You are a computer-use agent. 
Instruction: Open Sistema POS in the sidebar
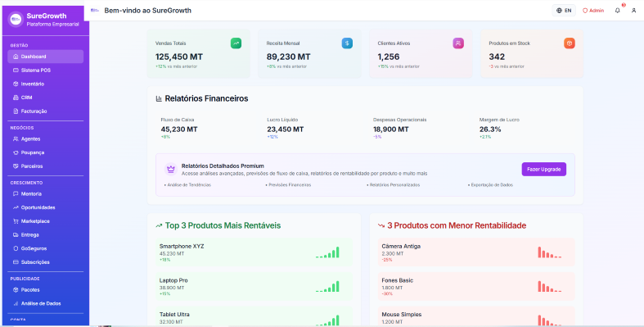[x=45, y=70]
